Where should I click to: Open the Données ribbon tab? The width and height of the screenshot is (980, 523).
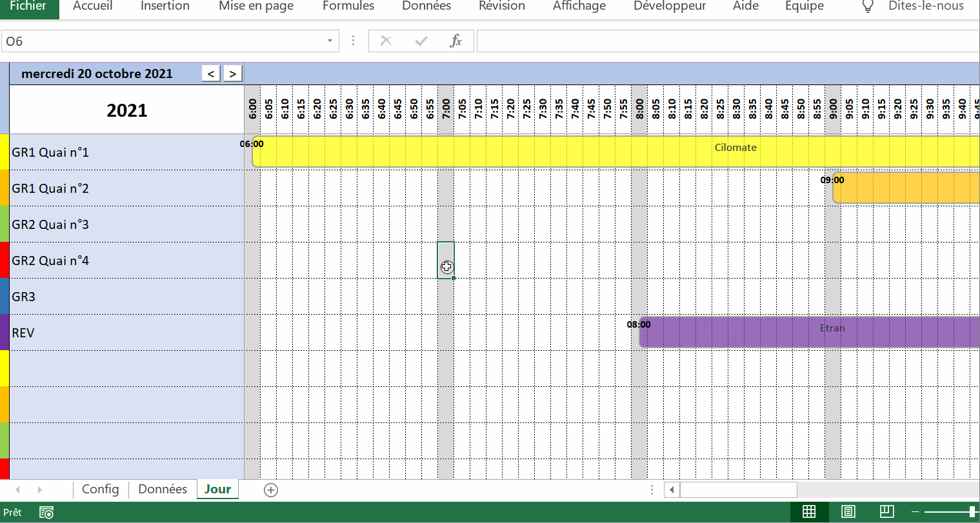(x=426, y=6)
